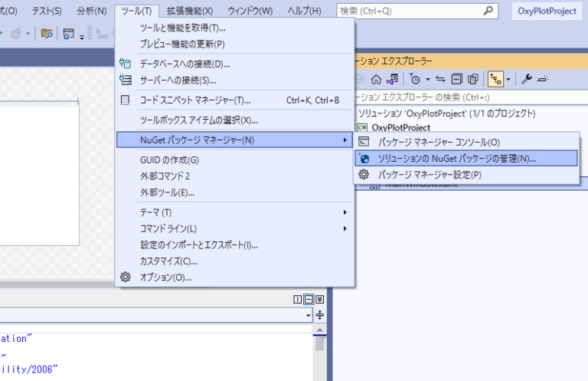Click the Show All Files icon
588x381 pixels.
[x=473, y=79]
